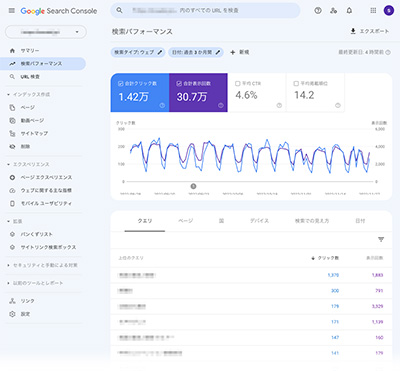Edit the 日付 filter pencil icon

click(x=218, y=52)
